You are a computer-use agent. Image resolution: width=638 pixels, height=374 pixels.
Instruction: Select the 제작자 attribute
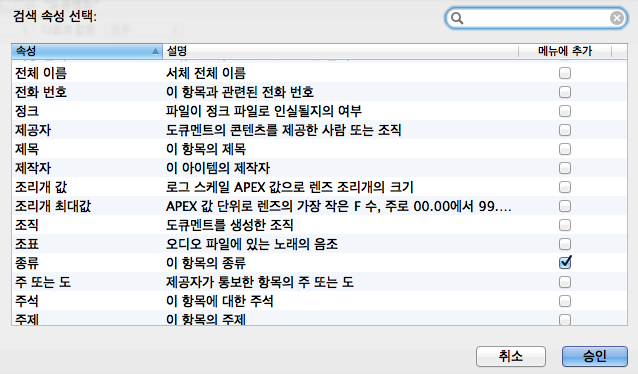[x=33, y=168]
